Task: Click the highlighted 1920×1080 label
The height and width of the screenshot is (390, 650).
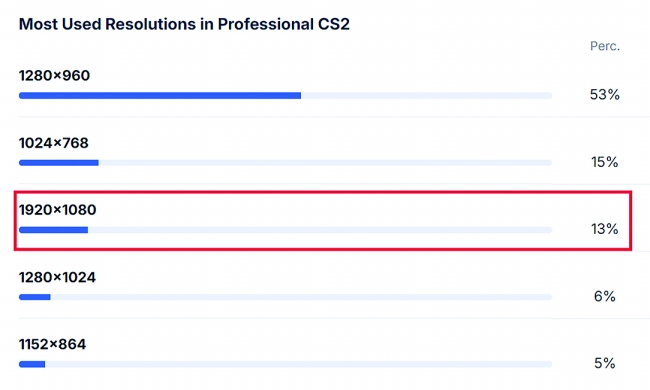Action: click(58, 210)
